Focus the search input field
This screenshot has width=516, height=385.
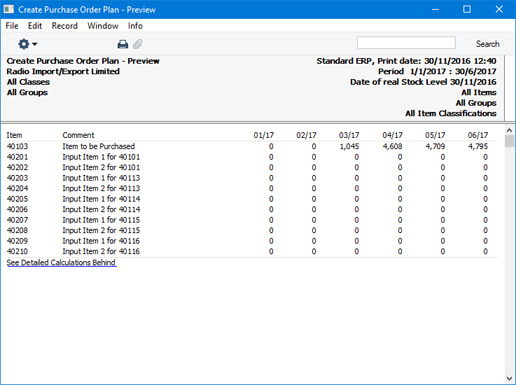[x=406, y=43]
